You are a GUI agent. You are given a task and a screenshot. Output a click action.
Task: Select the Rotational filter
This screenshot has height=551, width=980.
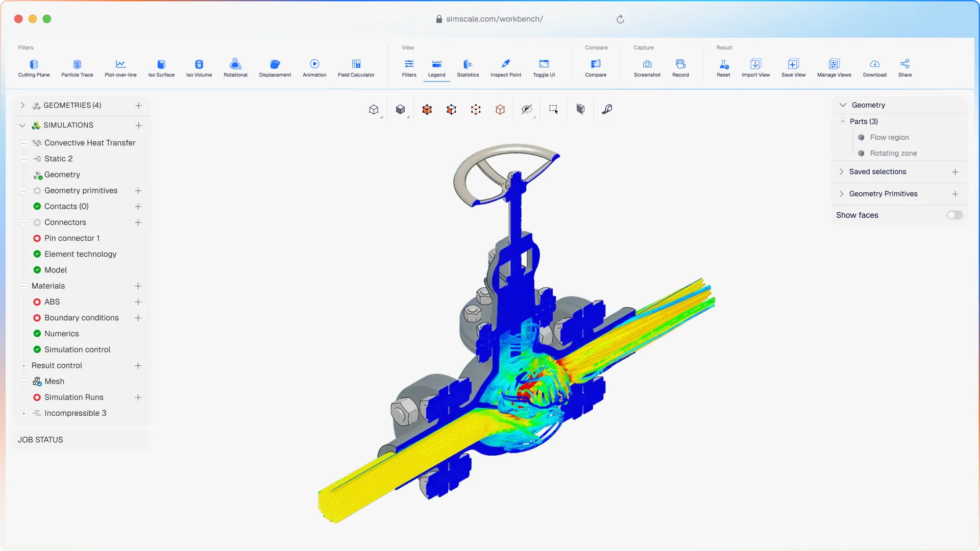(235, 68)
